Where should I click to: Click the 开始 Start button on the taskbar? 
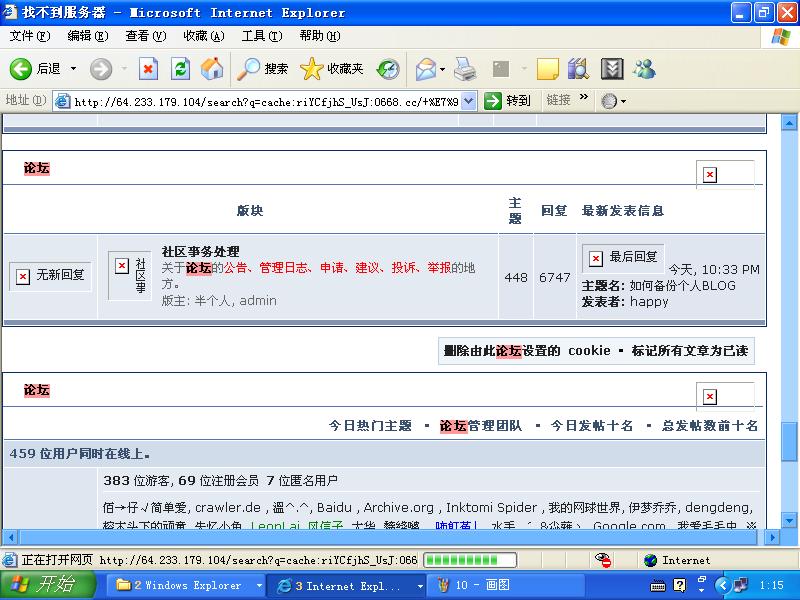[48, 585]
